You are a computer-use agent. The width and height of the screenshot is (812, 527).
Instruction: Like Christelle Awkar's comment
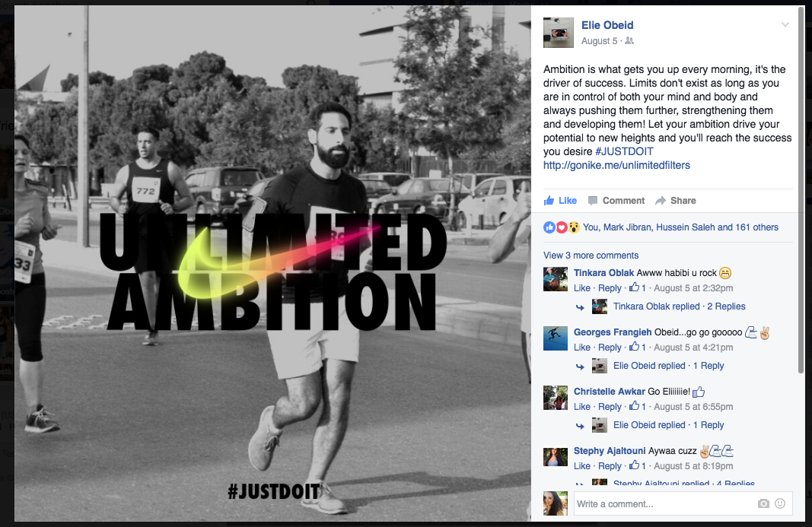pyautogui.click(x=581, y=407)
